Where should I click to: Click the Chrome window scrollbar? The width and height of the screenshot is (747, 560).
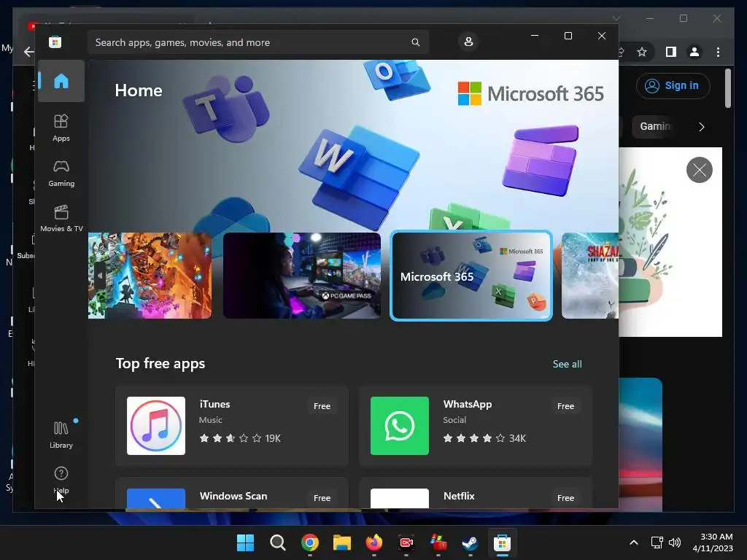[x=727, y=88]
